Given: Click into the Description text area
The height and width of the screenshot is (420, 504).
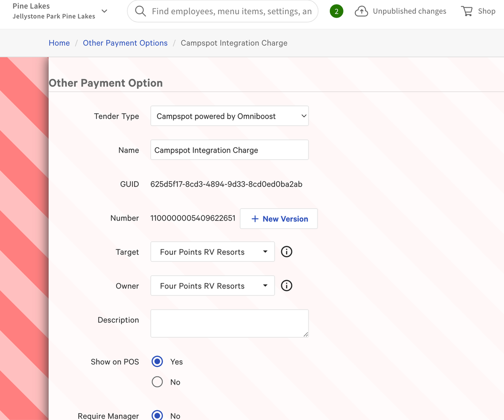Looking at the screenshot, I should click(x=229, y=323).
